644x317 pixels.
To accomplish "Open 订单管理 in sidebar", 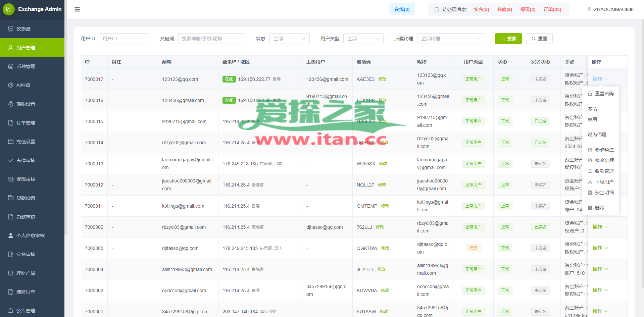I will click(32, 123).
